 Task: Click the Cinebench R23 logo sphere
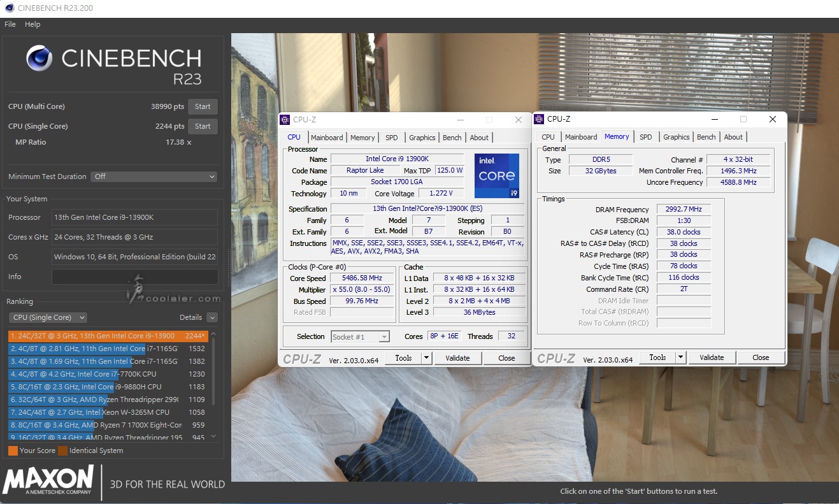[x=39, y=58]
